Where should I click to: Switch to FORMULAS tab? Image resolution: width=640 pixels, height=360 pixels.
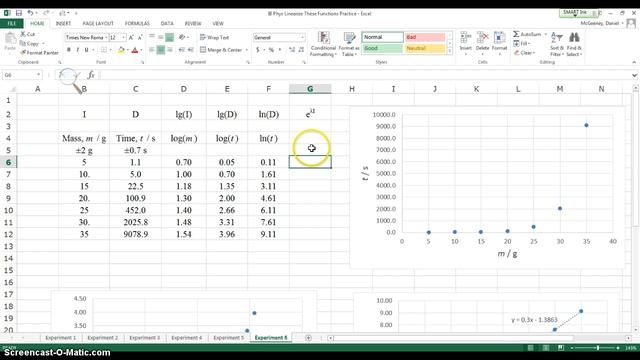pyautogui.click(x=137, y=24)
